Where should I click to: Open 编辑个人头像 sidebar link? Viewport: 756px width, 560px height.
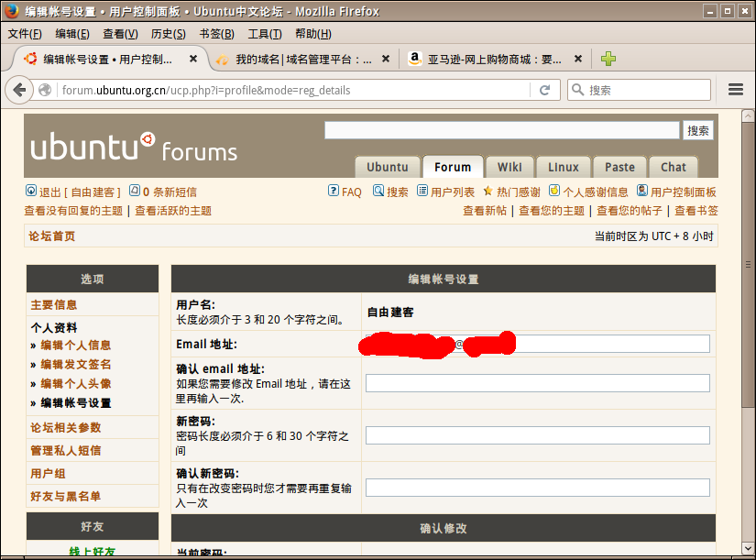point(76,384)
